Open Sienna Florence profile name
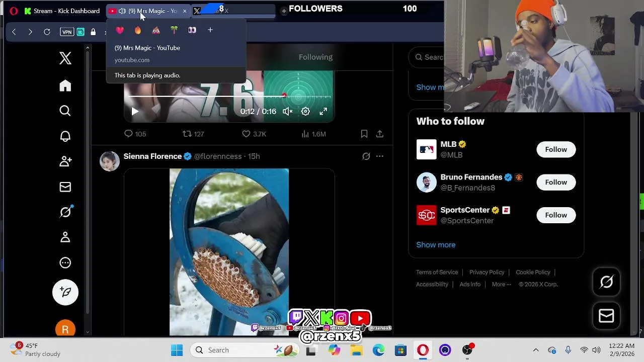 152,156
